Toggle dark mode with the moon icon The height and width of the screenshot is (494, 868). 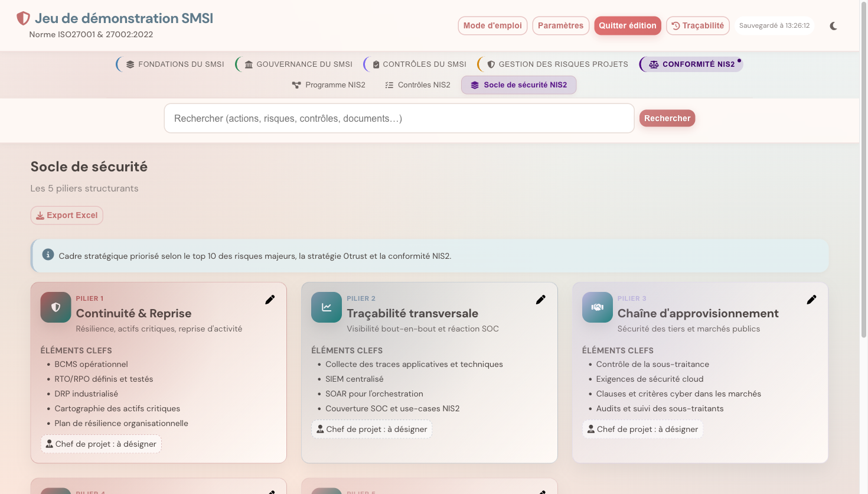(833, 26)
